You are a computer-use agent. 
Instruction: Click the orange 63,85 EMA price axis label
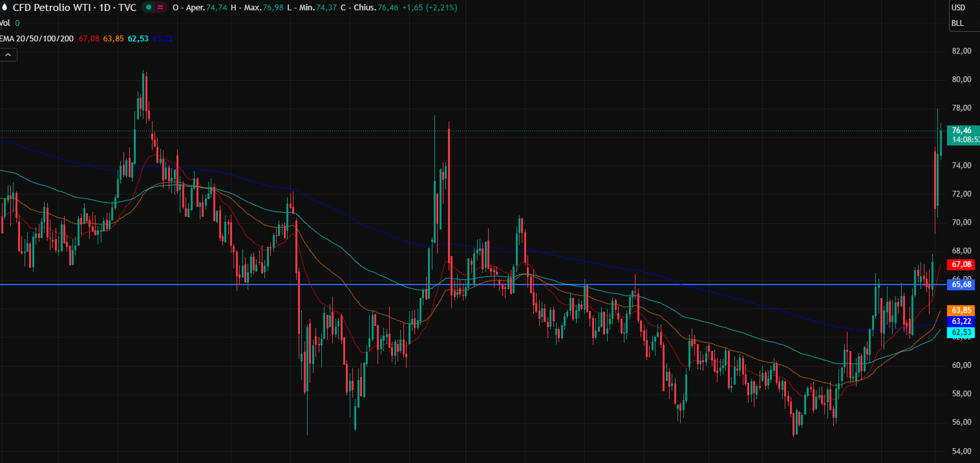961,310
